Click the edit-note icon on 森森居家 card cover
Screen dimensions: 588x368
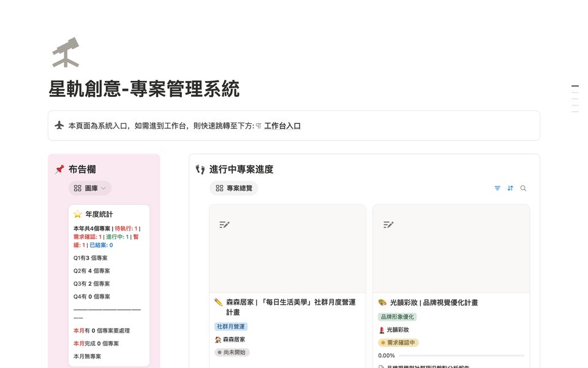[224, 224]
